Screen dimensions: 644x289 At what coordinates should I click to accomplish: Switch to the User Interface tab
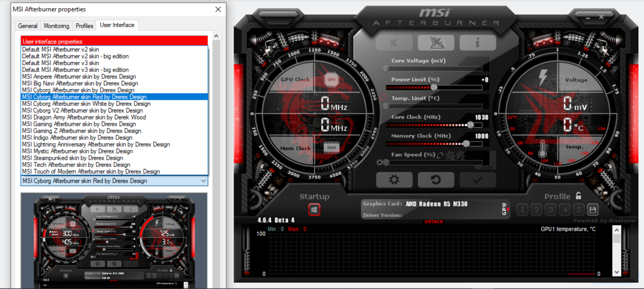point(117,25)
